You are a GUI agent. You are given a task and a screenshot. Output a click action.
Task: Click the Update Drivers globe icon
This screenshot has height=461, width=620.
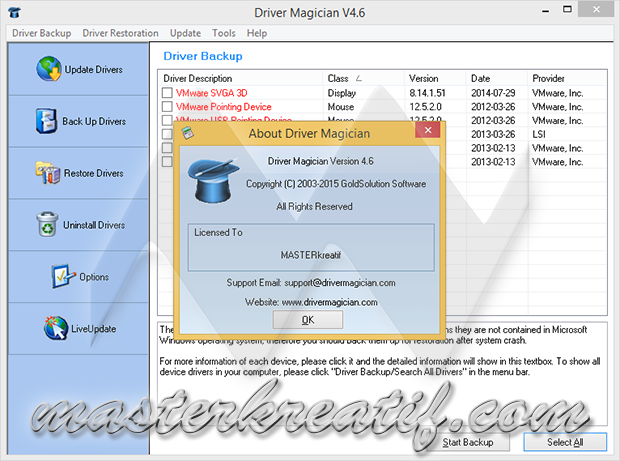pos(49,69)
